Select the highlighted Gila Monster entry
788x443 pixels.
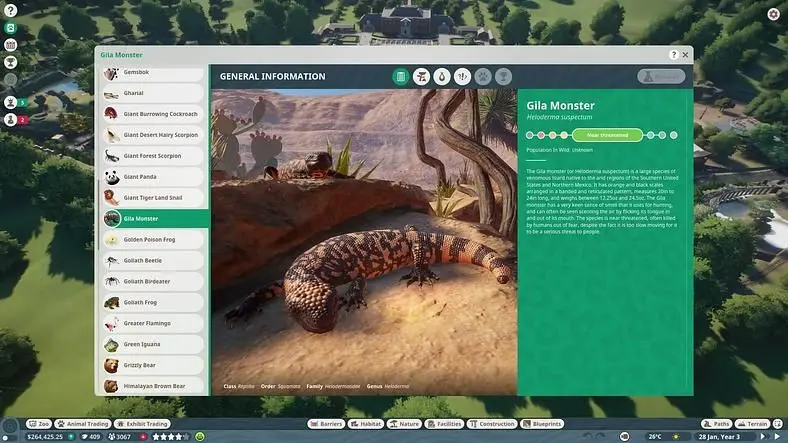[155, 219]
